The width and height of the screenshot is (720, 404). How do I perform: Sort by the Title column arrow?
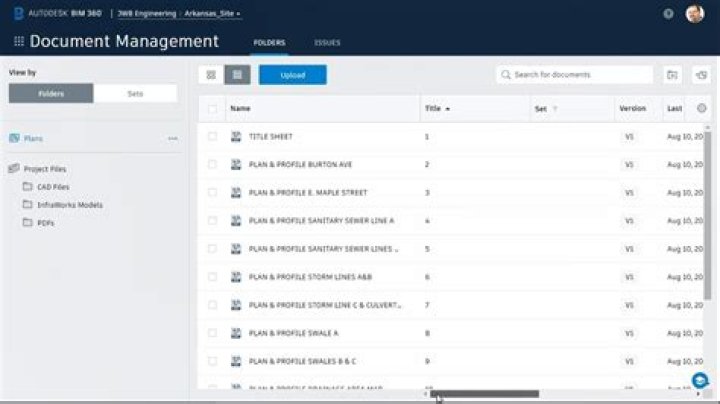[448, 109]
